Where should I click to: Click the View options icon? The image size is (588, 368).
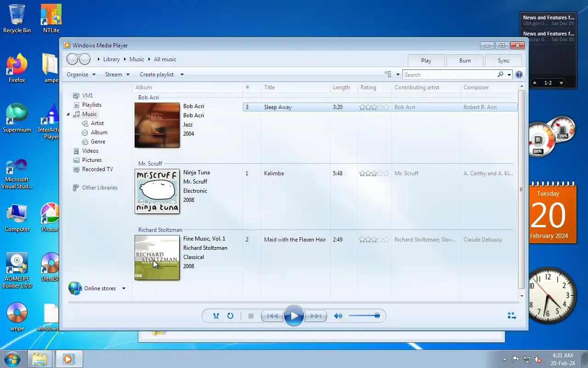coord(388,75)
